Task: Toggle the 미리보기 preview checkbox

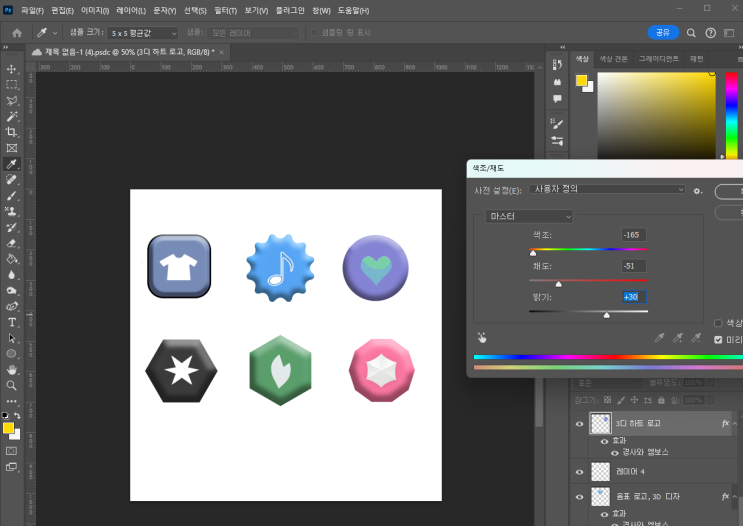Action: [x=719, y=339]
